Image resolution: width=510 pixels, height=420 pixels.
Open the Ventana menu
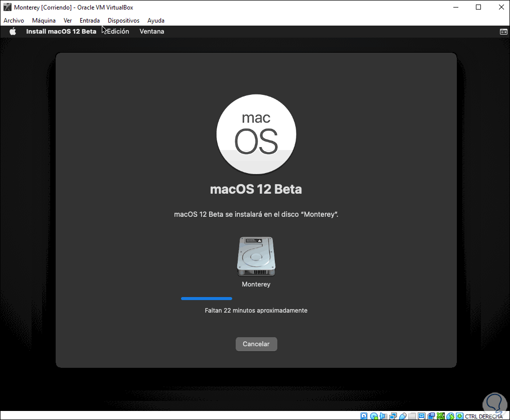point(151,31)
